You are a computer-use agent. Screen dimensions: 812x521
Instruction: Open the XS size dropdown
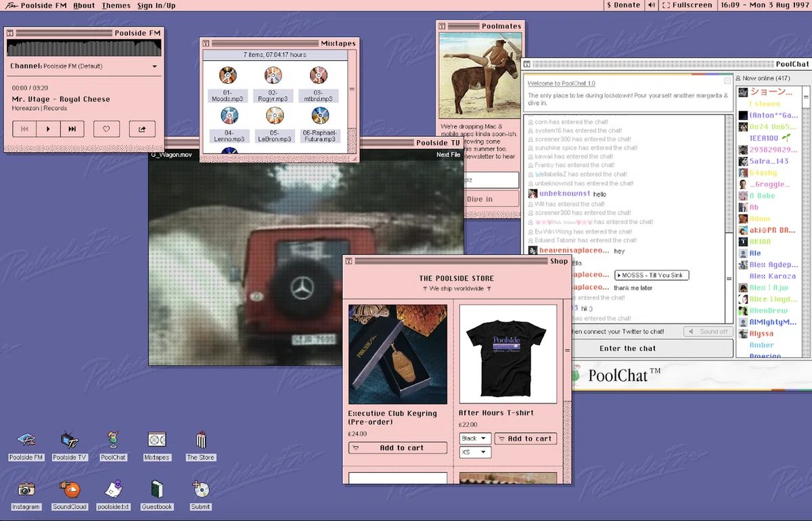coord(475,452)
